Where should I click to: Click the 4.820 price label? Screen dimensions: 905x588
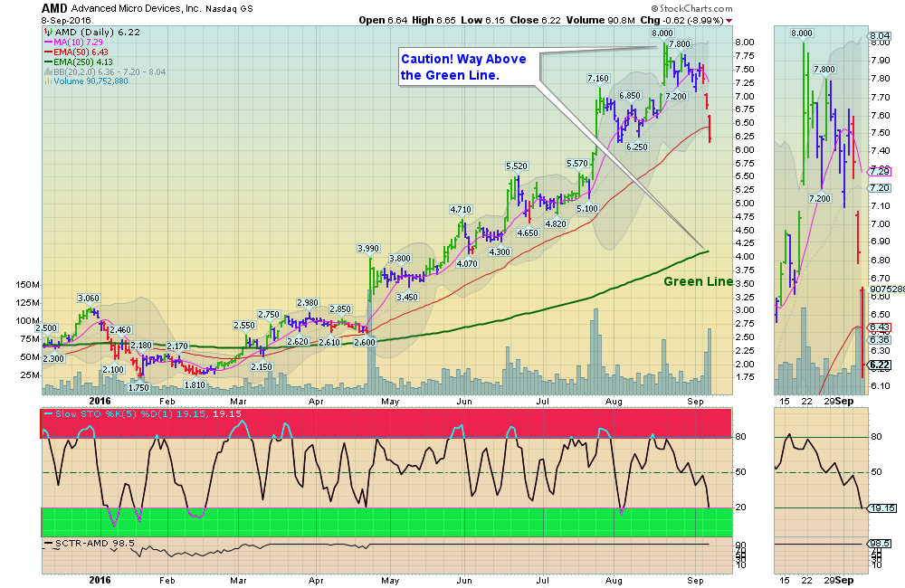coord(556,224)
